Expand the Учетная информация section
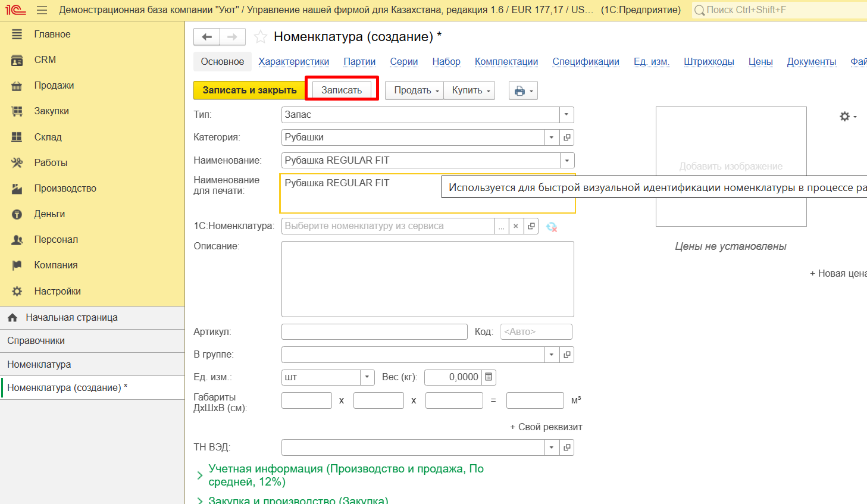The width and height of the screenshot is (867, 504). 200,475
